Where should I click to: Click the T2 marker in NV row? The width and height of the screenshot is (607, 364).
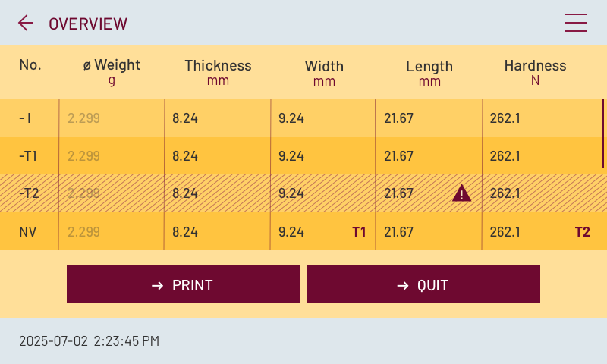point(582,232)
